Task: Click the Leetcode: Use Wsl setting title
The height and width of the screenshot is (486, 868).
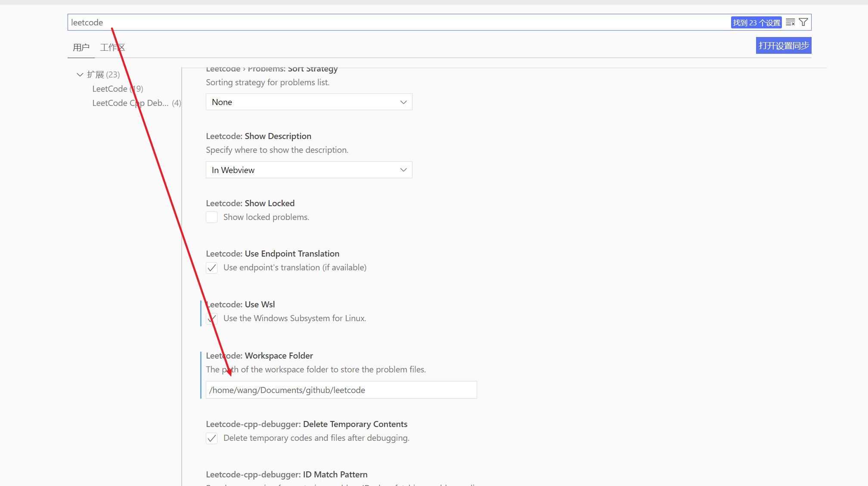Action: click(x=240, y=304)
